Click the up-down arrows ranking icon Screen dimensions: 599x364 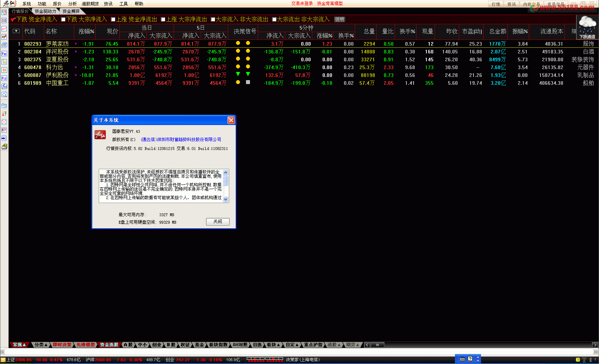tap(4, 114)
